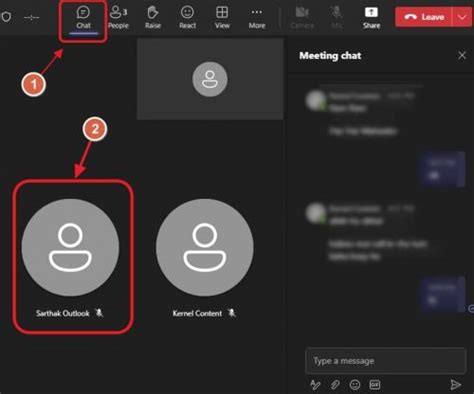This screenshot has height=394, width=474.
Task: Open the React emoji options
Action: [x=187, y=18]
